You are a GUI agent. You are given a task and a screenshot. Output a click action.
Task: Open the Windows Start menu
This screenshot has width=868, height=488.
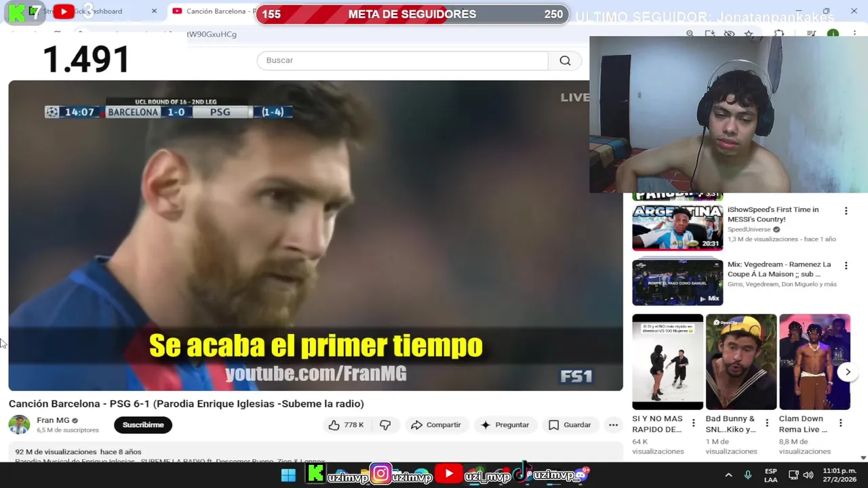click(x=288, y=475)
